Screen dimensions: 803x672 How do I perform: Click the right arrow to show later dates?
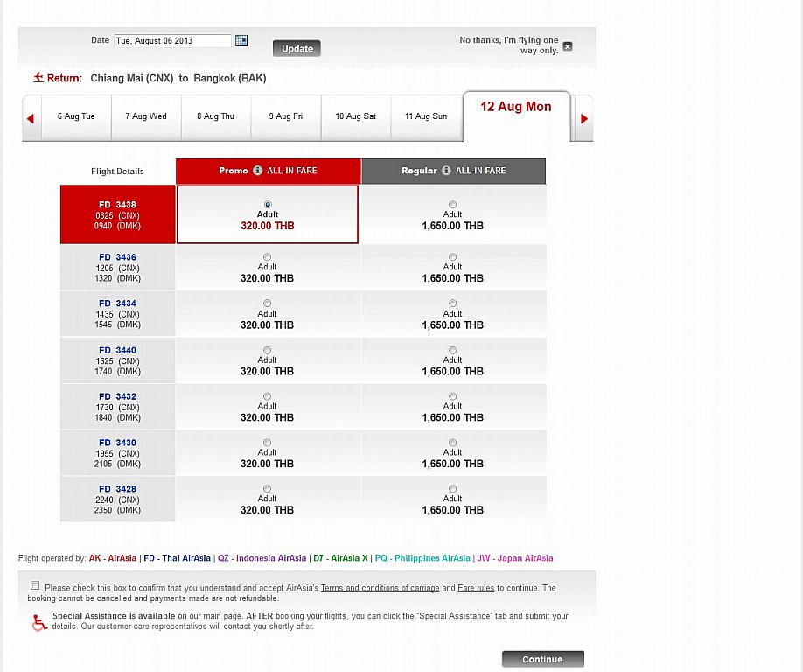[x=583, y=119]
